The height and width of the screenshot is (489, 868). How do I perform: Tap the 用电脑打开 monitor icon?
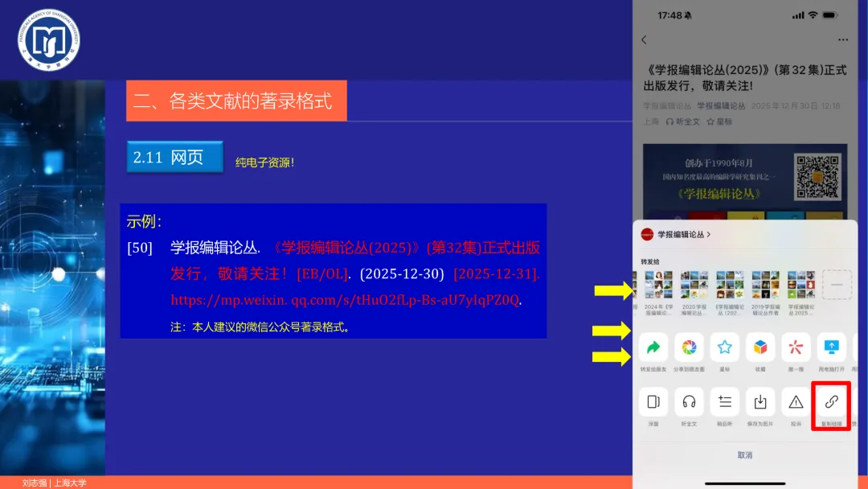(832, 347)
